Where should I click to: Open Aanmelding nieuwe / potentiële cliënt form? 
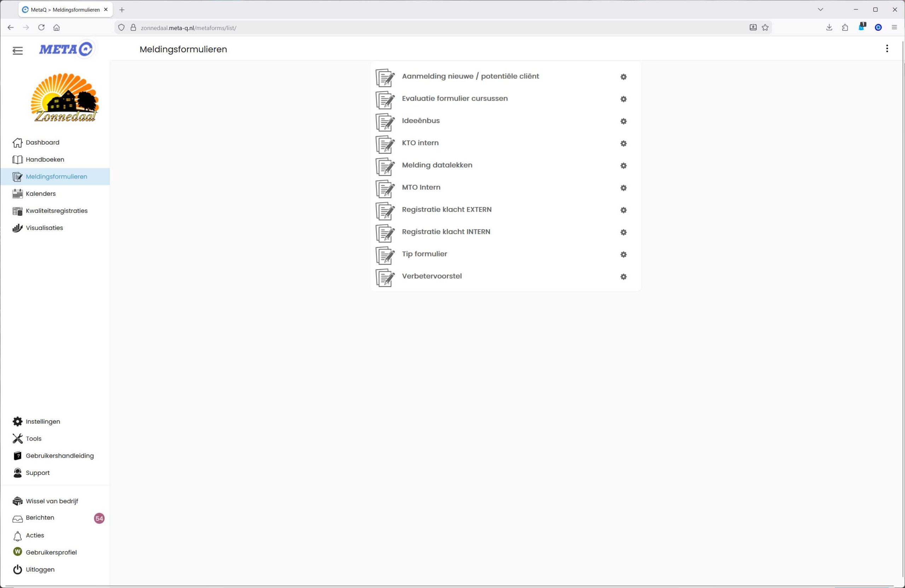pos(470,76)
